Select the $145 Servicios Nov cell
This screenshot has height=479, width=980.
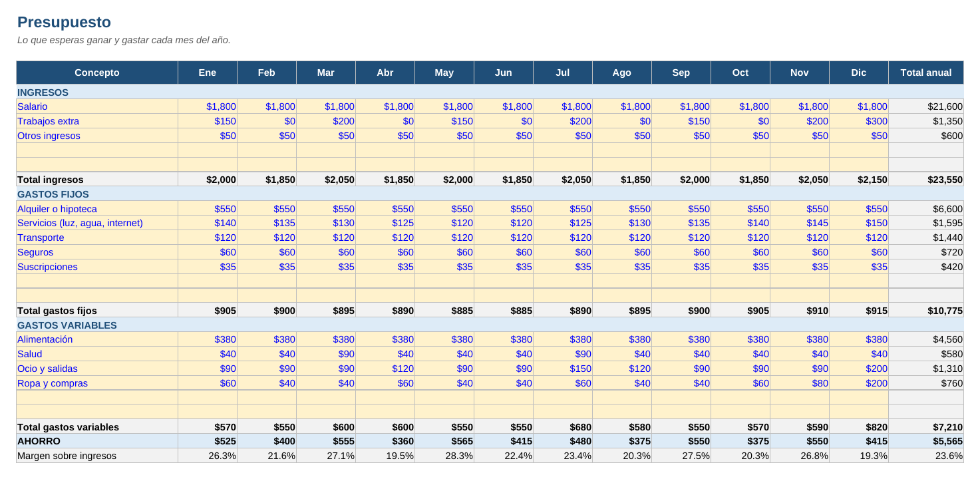click(x=800, y=223)
